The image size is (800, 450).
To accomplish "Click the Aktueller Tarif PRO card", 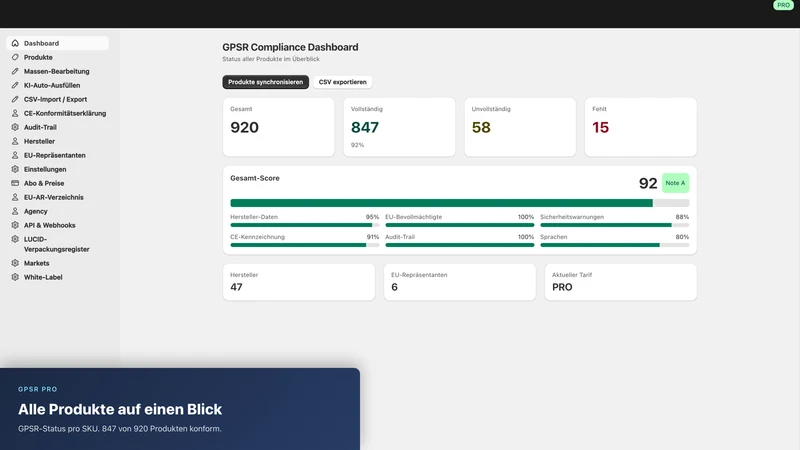I will [620, 282].
